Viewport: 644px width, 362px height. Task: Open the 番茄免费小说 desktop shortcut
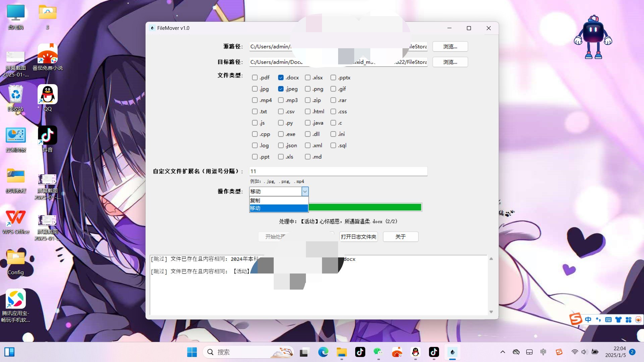click(x=47, y=57)
